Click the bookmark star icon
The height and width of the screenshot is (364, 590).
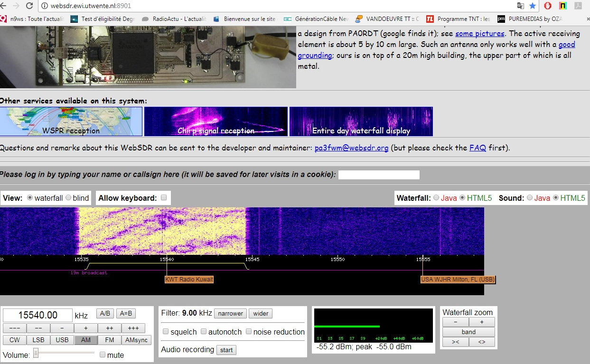pos(533,6)
